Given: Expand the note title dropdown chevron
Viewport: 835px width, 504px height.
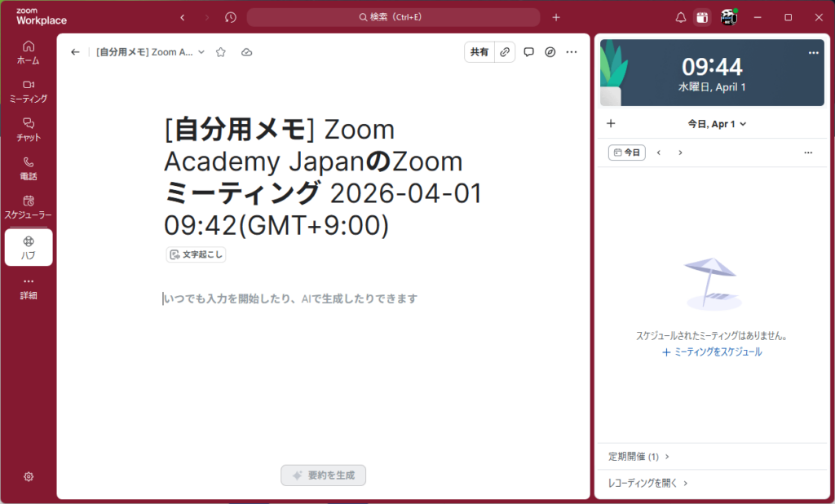Looking at the screenshot, I should point(201,52).
